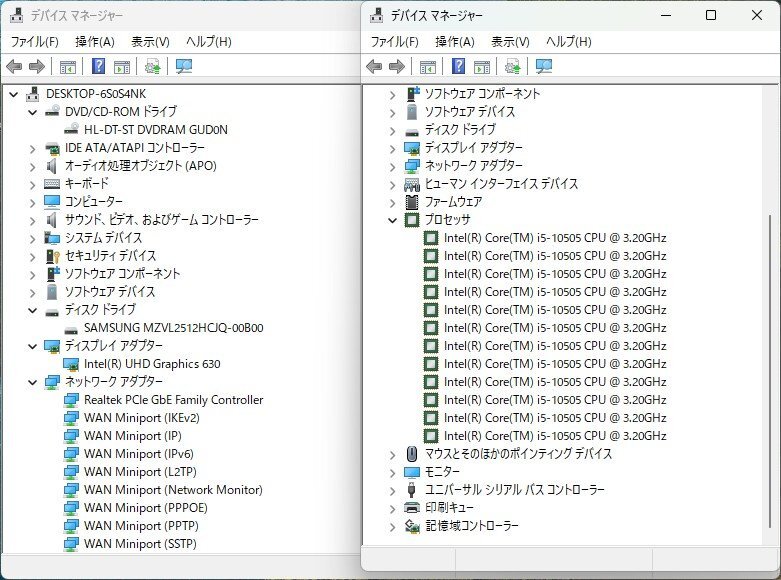Open 表示(V) menu in right window
The image size is (781, 580).
pyautogui.click(x=510, y=42)
